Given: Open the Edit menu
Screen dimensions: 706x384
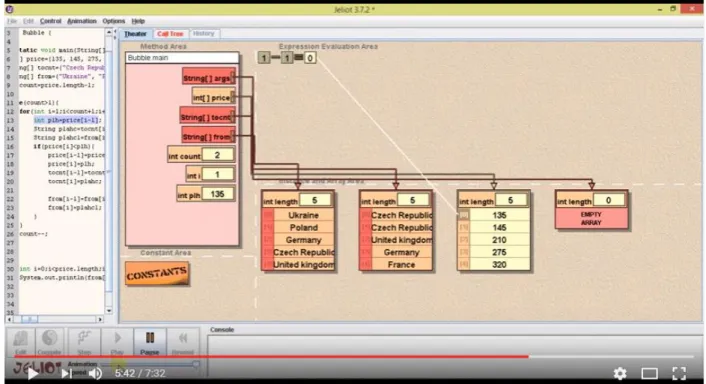Looking at the screenshot, I should point(28,21).
